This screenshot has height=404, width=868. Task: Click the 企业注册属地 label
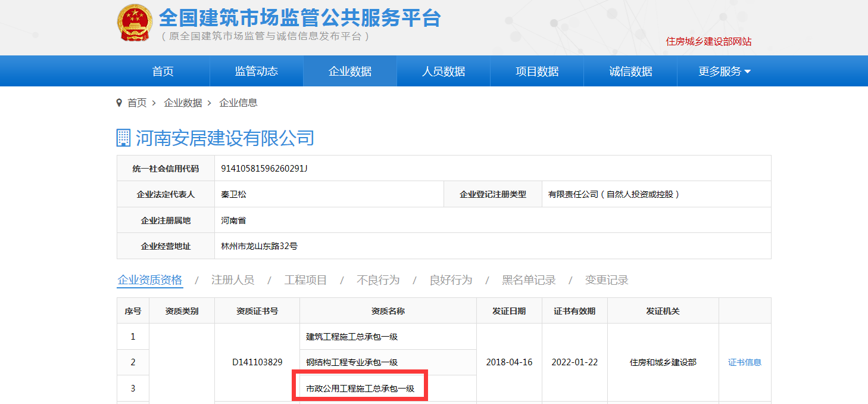point(166,220)
